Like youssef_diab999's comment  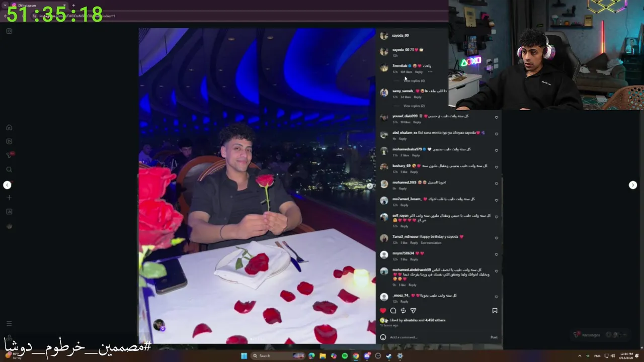click(496, 118)
